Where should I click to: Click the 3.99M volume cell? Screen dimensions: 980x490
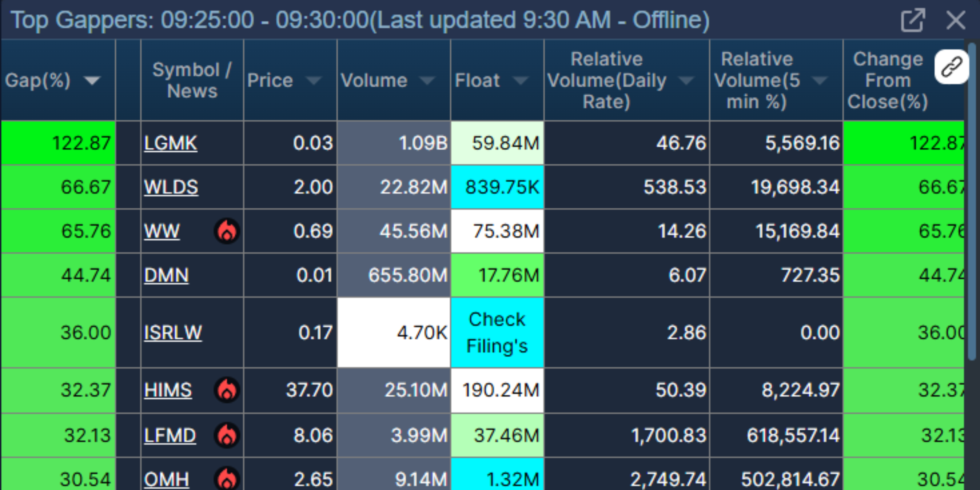click(x=394, y=435)
